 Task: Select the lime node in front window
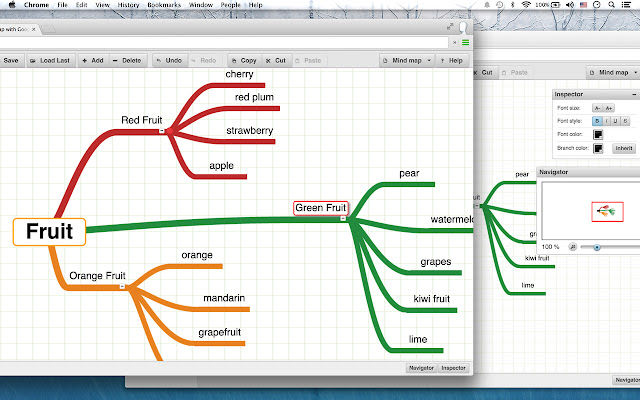pos(418,339)
